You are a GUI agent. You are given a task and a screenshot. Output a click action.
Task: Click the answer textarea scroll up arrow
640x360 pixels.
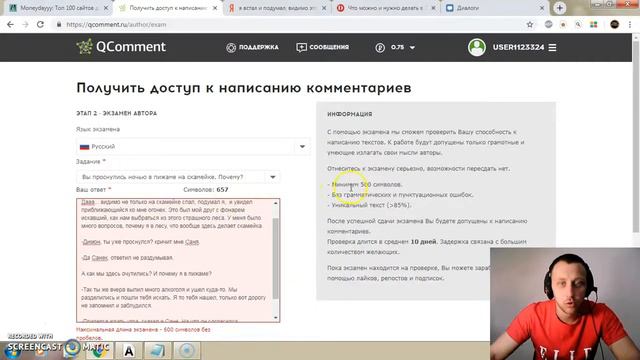pyautogui.click(x=276, y=203)
